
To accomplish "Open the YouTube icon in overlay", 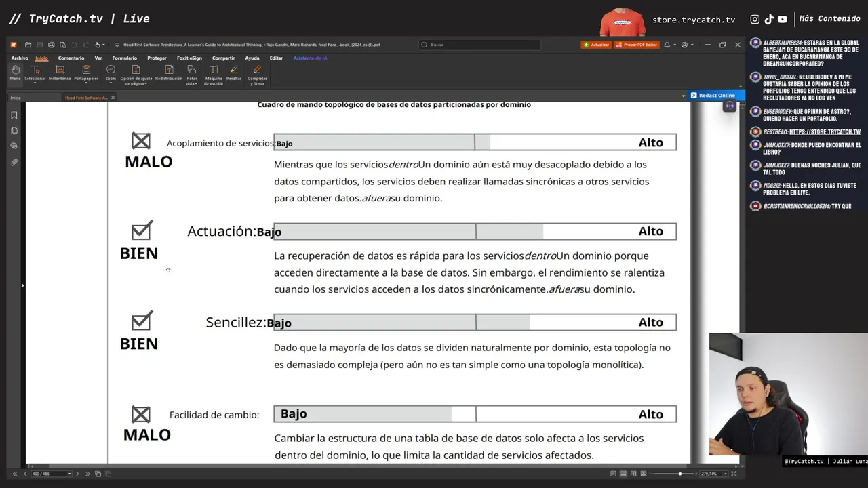I will [783, 19].
